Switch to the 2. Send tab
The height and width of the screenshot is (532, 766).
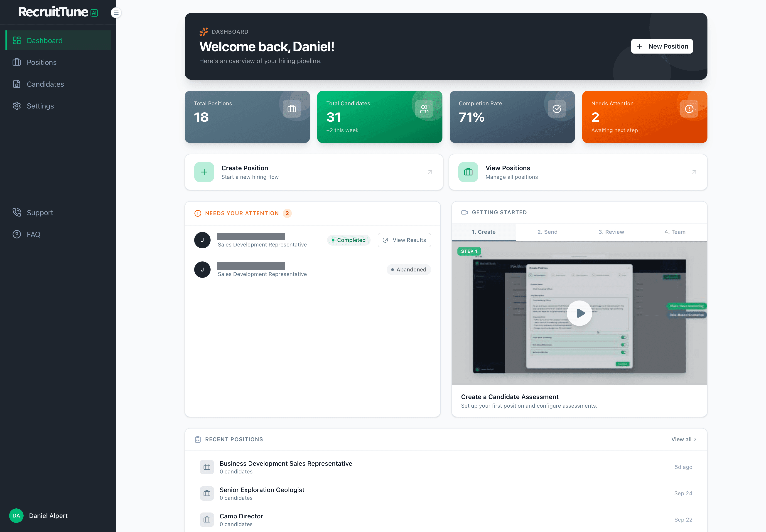tap(547, 232)
